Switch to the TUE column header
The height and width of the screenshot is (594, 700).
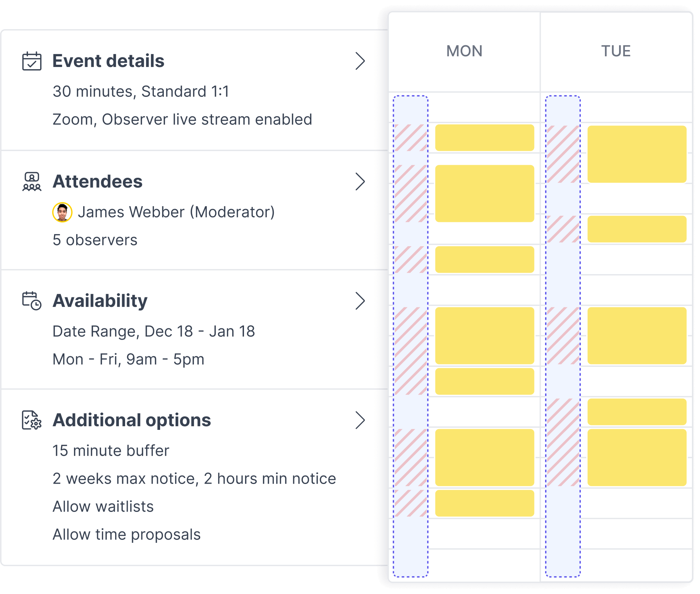point(616,52)
